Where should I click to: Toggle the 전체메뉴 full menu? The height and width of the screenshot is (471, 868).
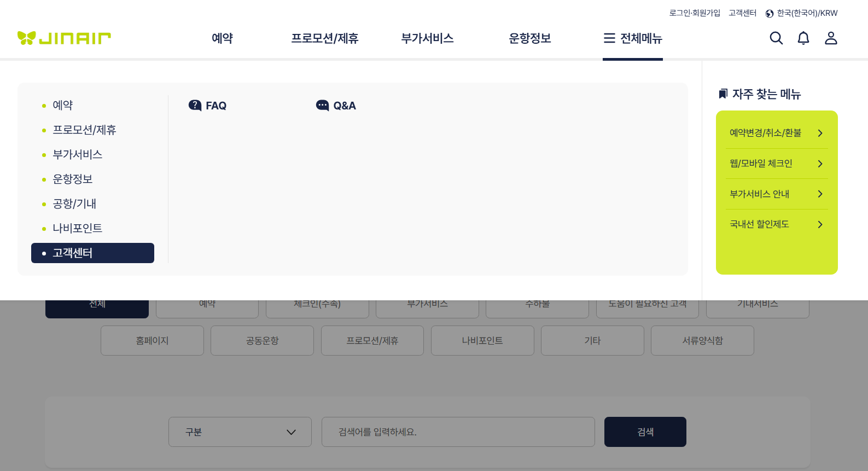633,38
